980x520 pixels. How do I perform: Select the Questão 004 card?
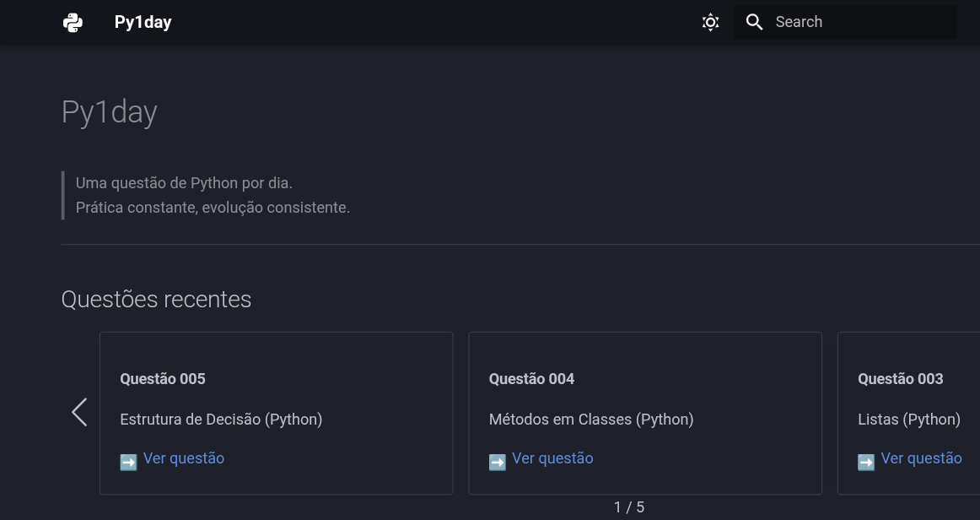645,413
